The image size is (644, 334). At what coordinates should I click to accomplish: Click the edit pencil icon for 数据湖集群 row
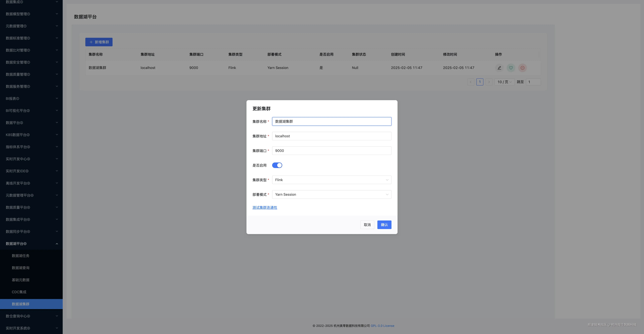pyautogui.click(x=499, y=68)
